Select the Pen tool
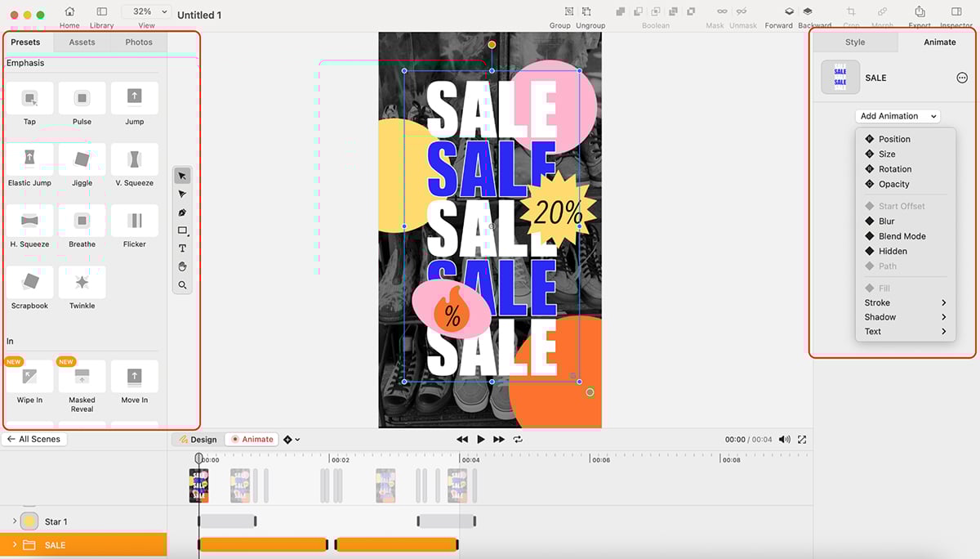 (x=182, y=212)
